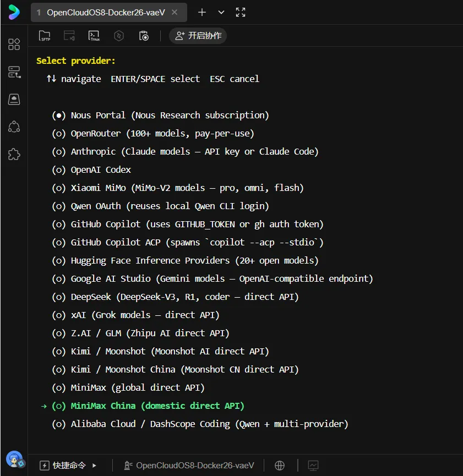The height and width of the screenshot is (476, 463).
Task: Open the user terminal sidebar icon
Action: [14, 99]
